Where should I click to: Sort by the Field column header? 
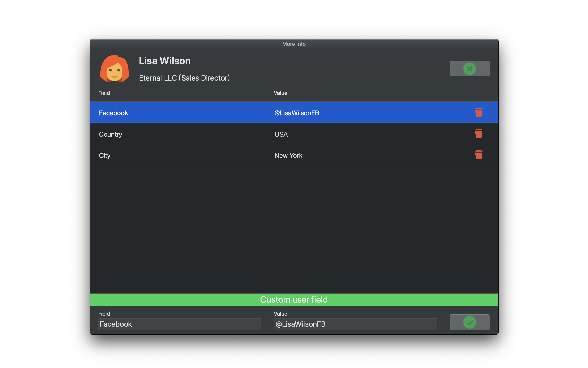[x=104, y=93]
